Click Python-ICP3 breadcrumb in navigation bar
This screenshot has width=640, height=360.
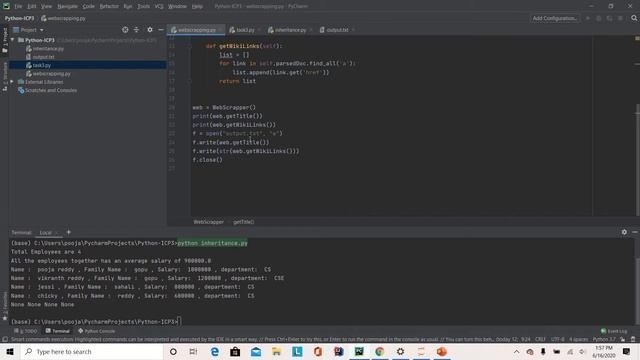click(19, 18)
